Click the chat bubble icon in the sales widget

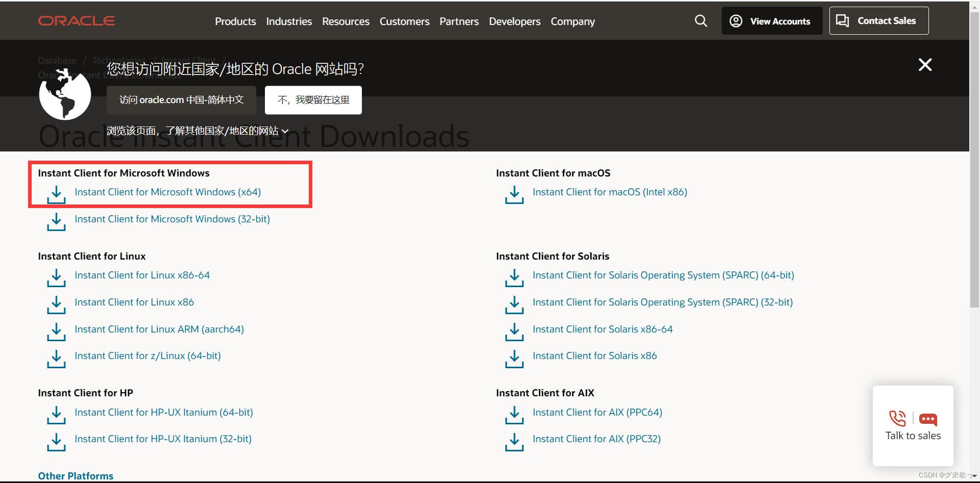(928, 418)
